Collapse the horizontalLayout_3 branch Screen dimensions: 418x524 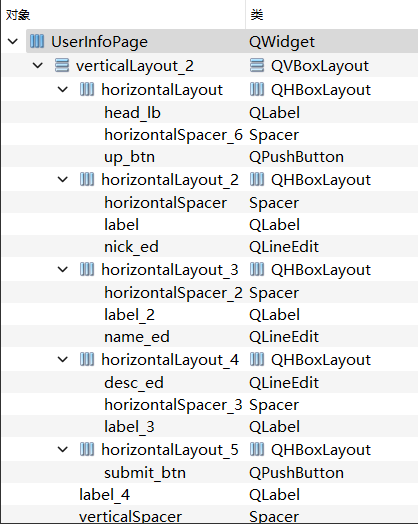63,270
